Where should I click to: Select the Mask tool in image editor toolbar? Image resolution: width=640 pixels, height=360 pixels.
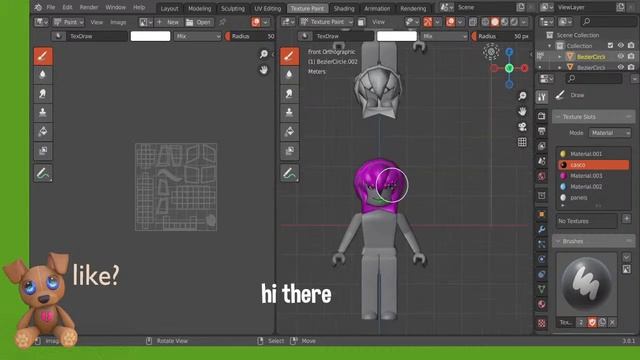click(43, 150)
